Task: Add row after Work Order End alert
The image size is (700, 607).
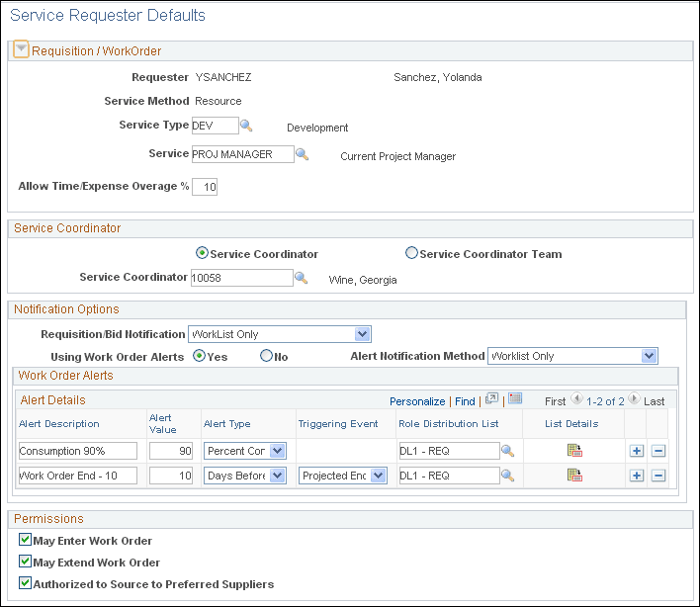Action: coord(637,476)
